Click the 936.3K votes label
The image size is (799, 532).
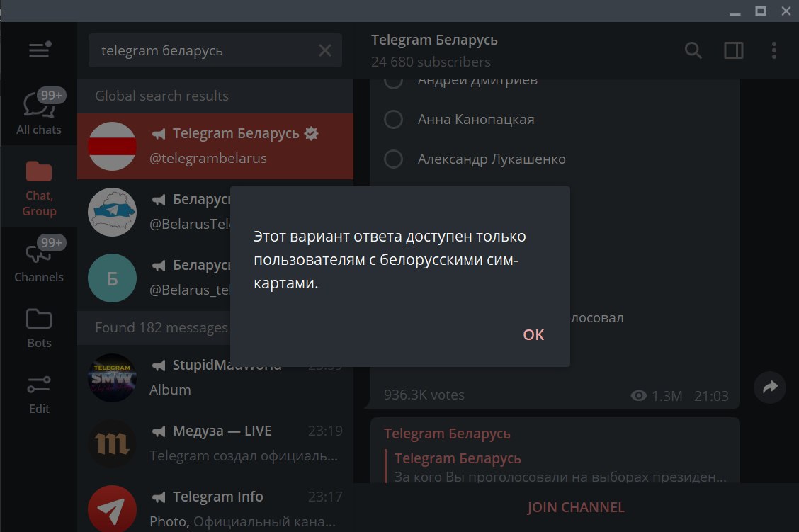[424, 395]
